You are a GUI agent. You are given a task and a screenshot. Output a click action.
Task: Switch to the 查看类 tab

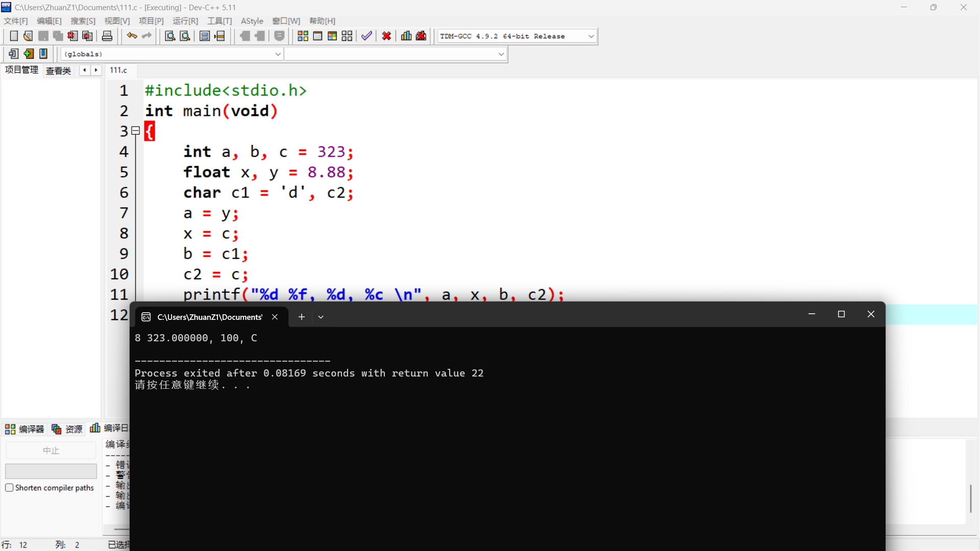(58, 70)
